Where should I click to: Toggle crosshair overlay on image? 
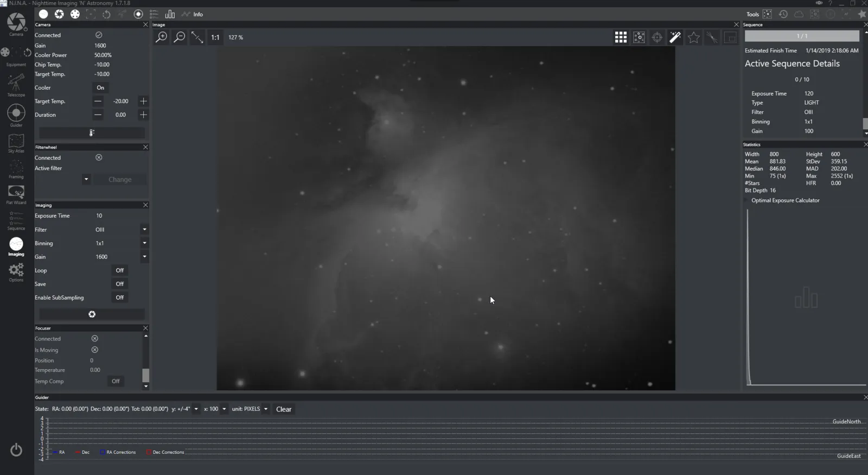click(657, 37)
